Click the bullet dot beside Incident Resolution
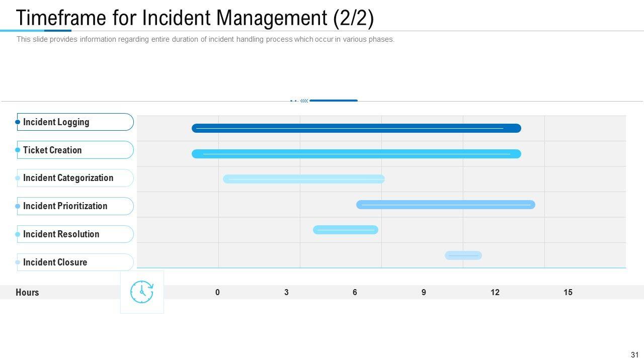The width and height of the screenshot is (644, 362). (18, 234)
